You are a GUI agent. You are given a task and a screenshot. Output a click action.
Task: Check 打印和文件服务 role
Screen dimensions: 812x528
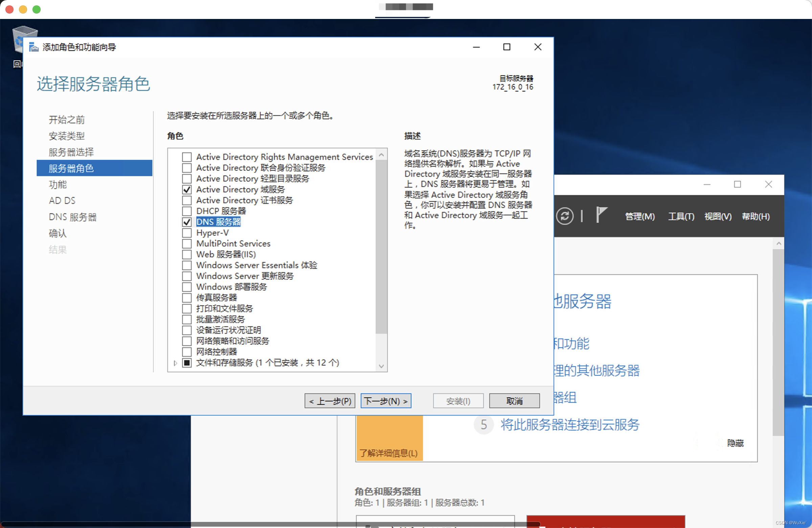pyautogui.click(x=187, y=309)
